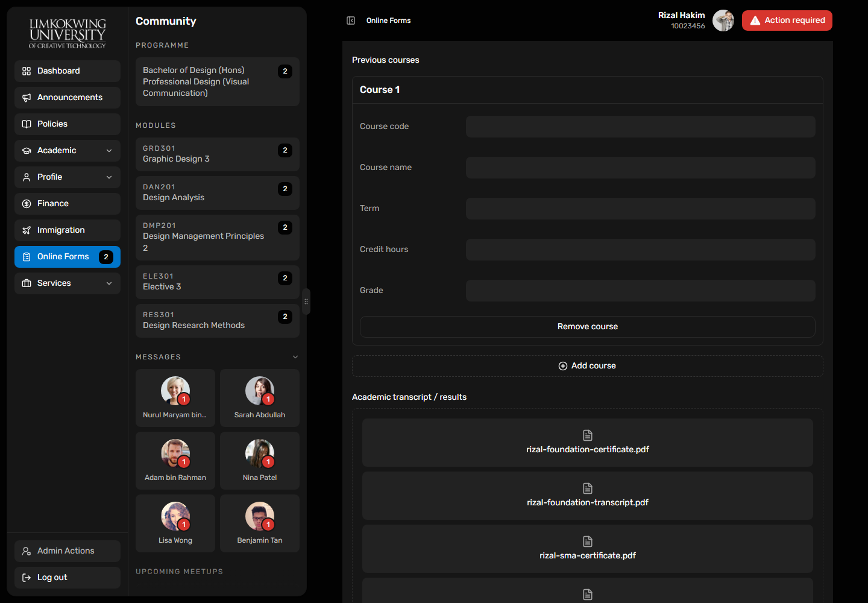868x603 pixels.
Task: Remove course 1
Action: point(588,327)
